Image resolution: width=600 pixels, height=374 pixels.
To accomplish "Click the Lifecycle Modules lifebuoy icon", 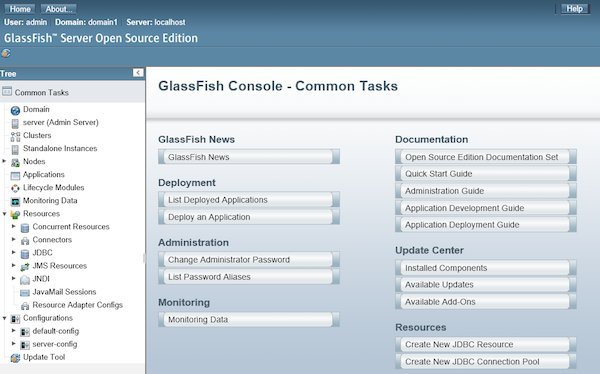I will click(x=15, y=188).
